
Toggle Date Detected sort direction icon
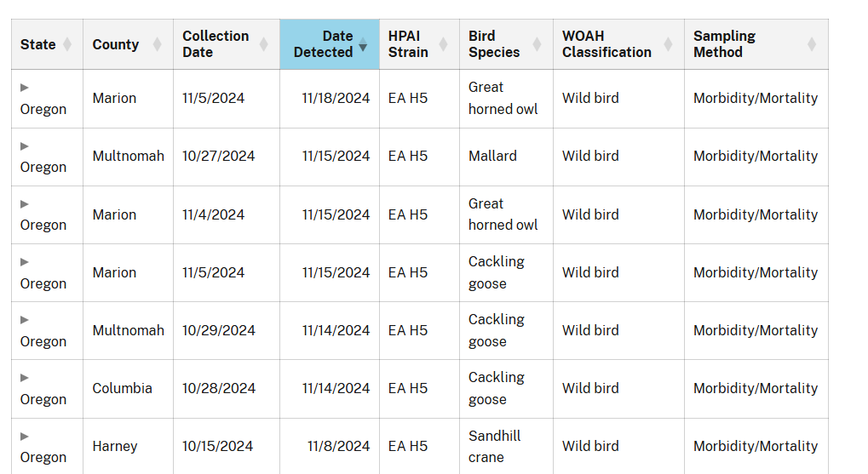[363, 44]
